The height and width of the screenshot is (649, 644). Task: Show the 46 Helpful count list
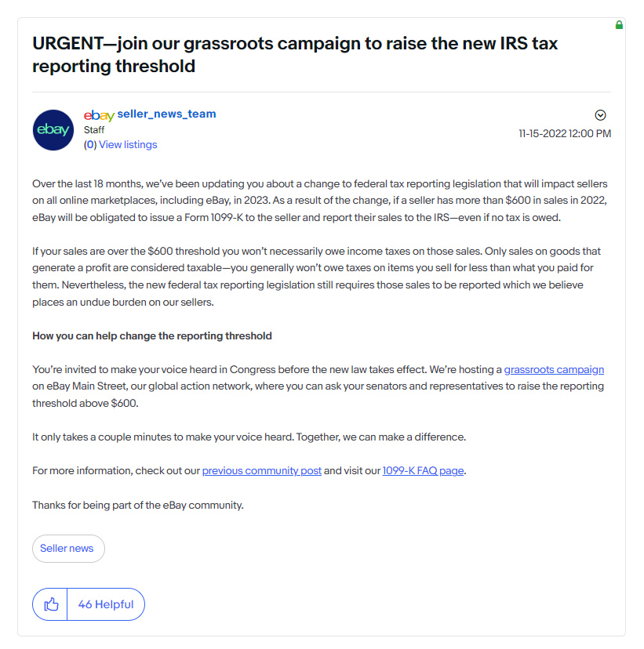[x=106, y=604]
